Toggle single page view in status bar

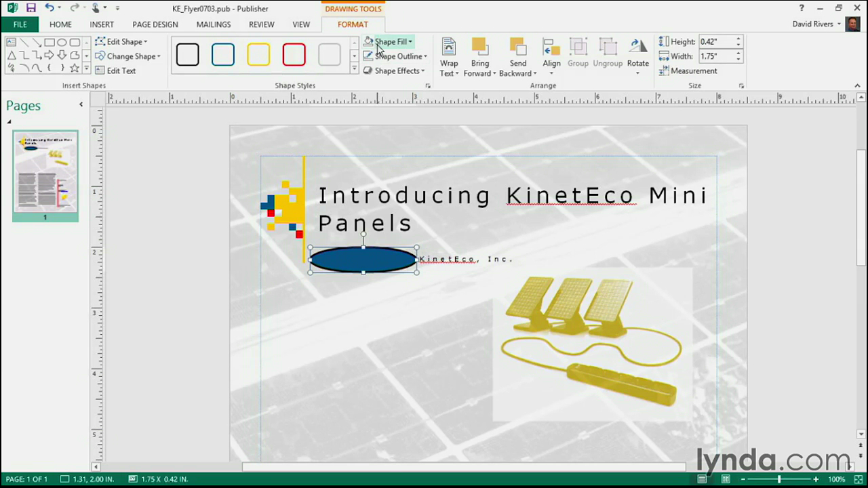(702, 479)
